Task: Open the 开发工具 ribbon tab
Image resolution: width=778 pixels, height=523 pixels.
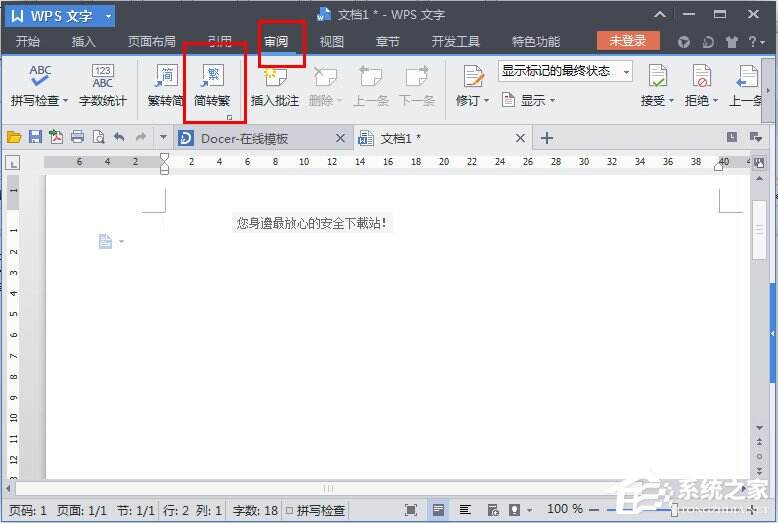Action: coord(455,42)
